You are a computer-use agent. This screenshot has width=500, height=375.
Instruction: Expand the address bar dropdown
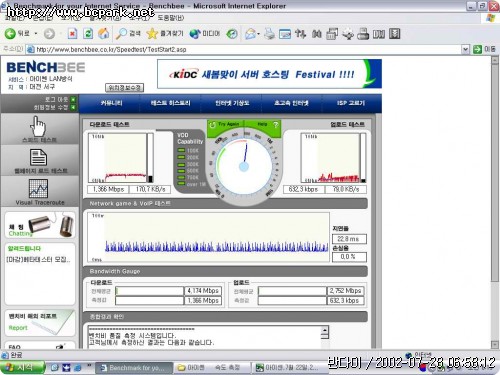click(465, 49)
